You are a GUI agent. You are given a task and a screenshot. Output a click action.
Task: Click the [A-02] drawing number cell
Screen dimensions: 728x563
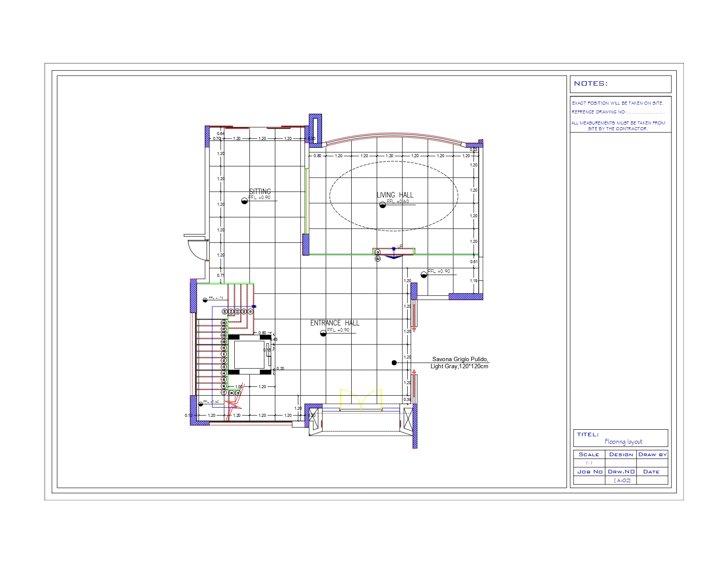point(622,480)
